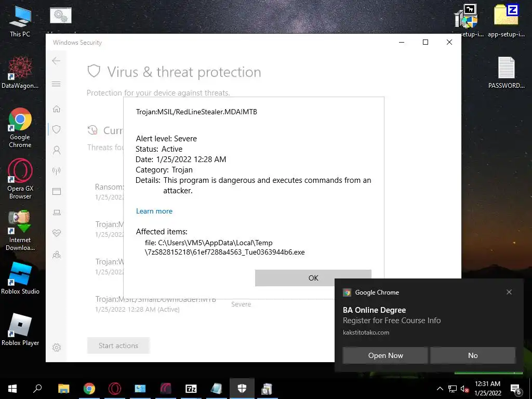Click OK in the threat details dialog

313,278
